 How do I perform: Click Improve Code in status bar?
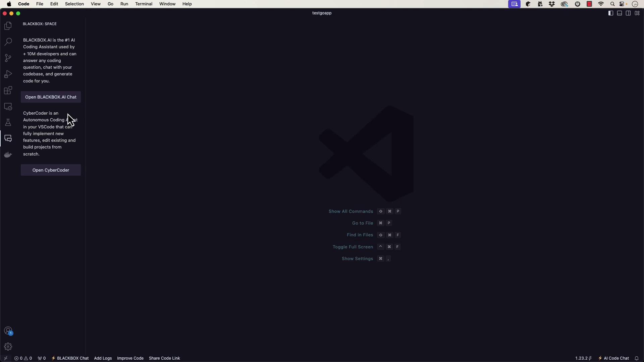pyautogui.click(x=130, y=358)
